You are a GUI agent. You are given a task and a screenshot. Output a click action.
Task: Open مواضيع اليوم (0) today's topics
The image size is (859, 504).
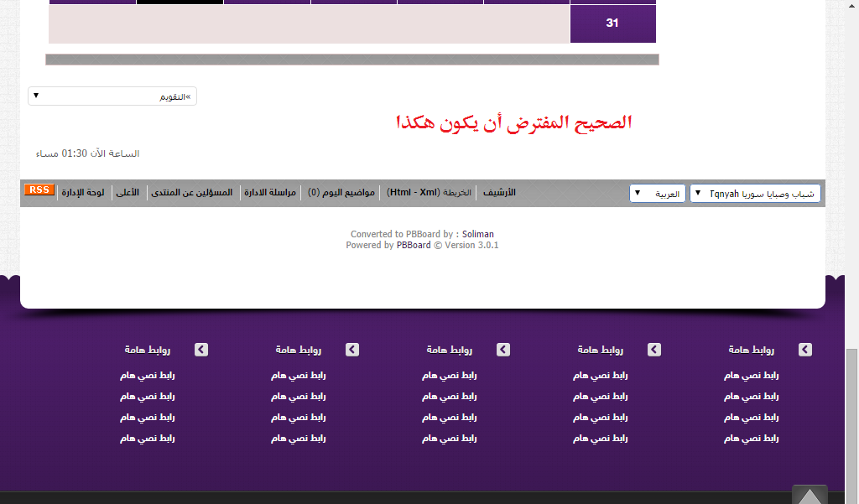click(341, 192)
